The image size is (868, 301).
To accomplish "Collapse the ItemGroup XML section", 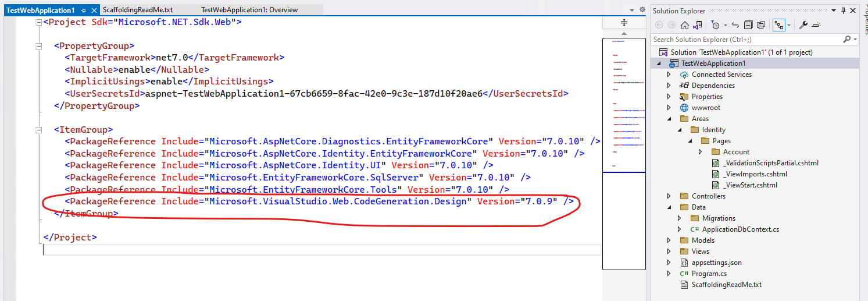I will coord(38,130).
